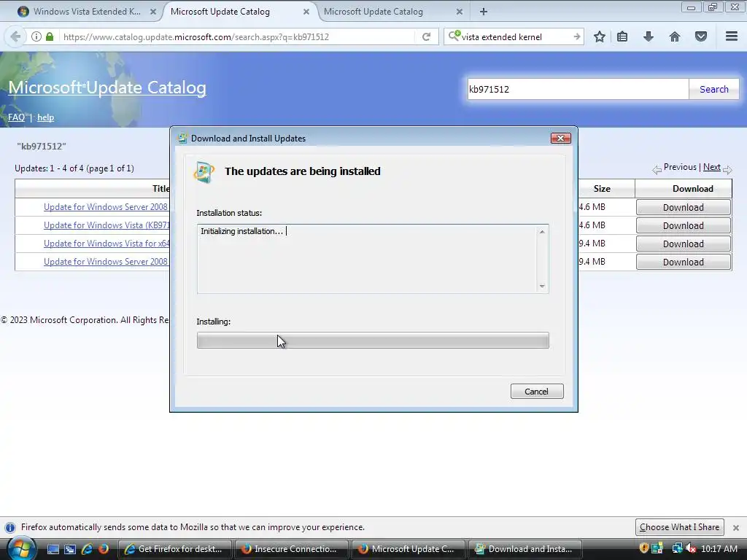Open site information icon in address bar

coord(36,36)
